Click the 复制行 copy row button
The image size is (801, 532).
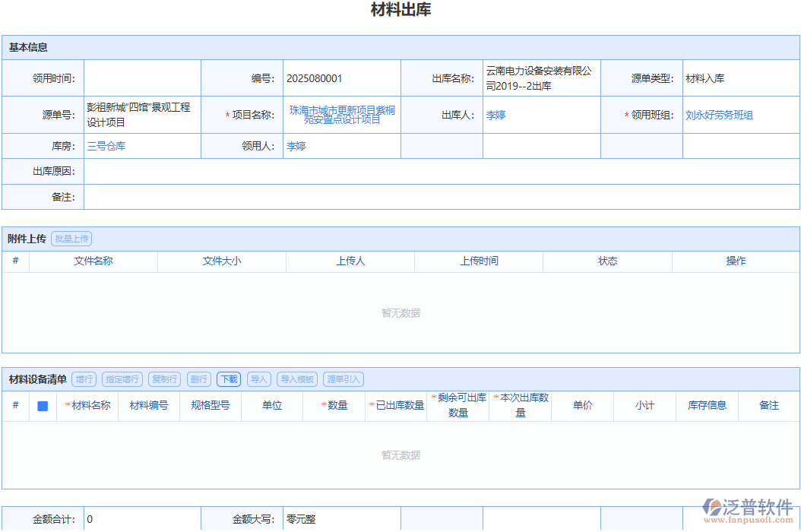click(x=164, y=379)
